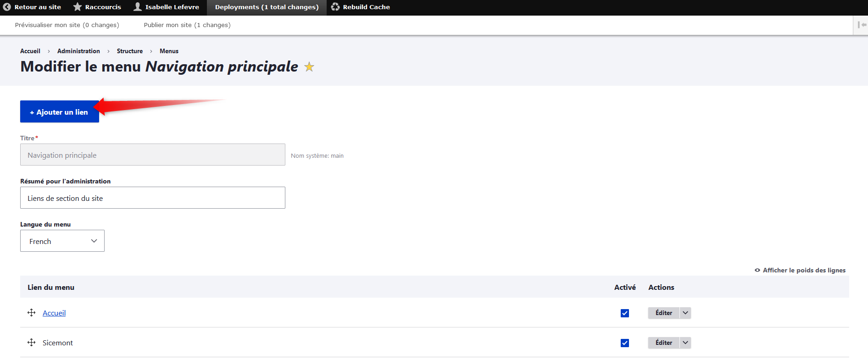Click the Isabelle Lefevre user icon
This screenshot has height=360, width=868.
click(x=138, y=7)
